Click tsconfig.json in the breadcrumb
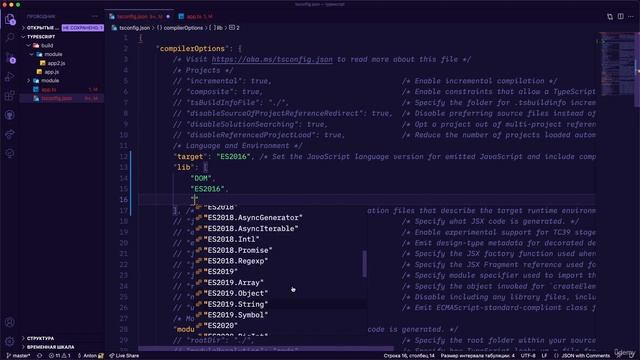This screenshot has width=640, height=360. [134, 28]
